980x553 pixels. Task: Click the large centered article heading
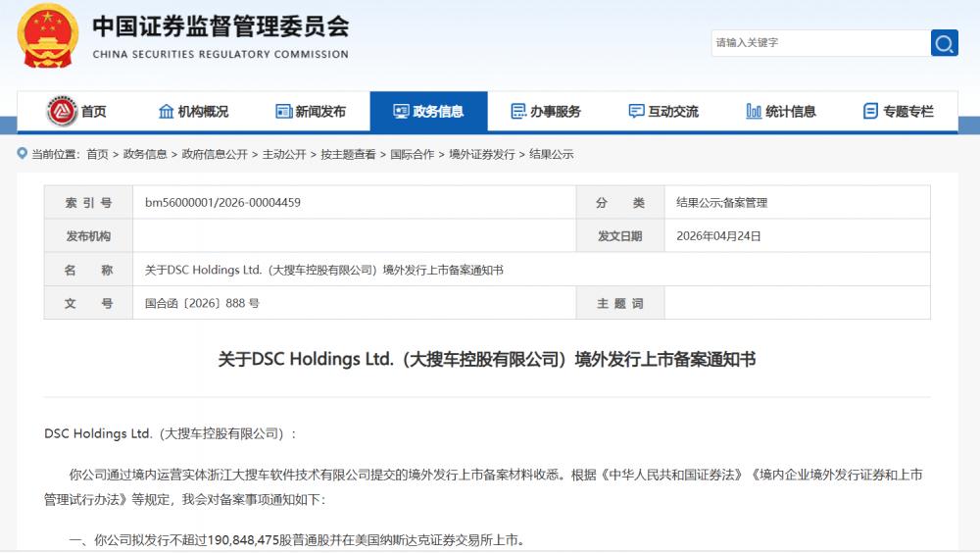(x=487, y=359)
